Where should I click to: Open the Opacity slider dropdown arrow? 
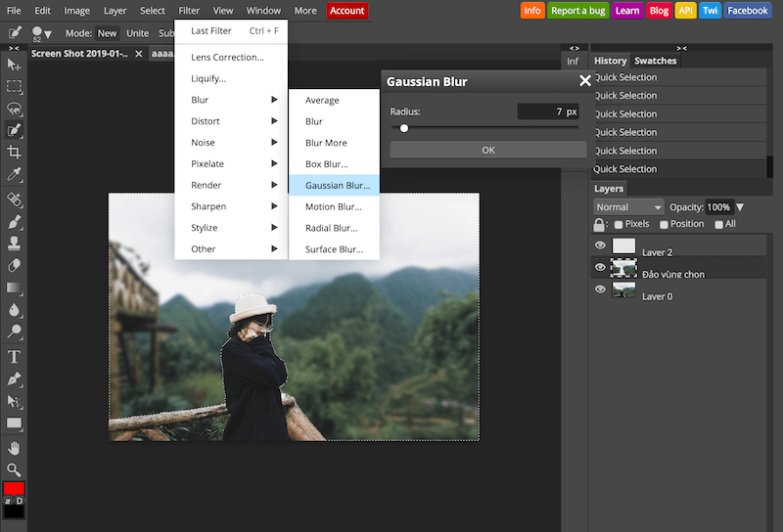[740, 207]
